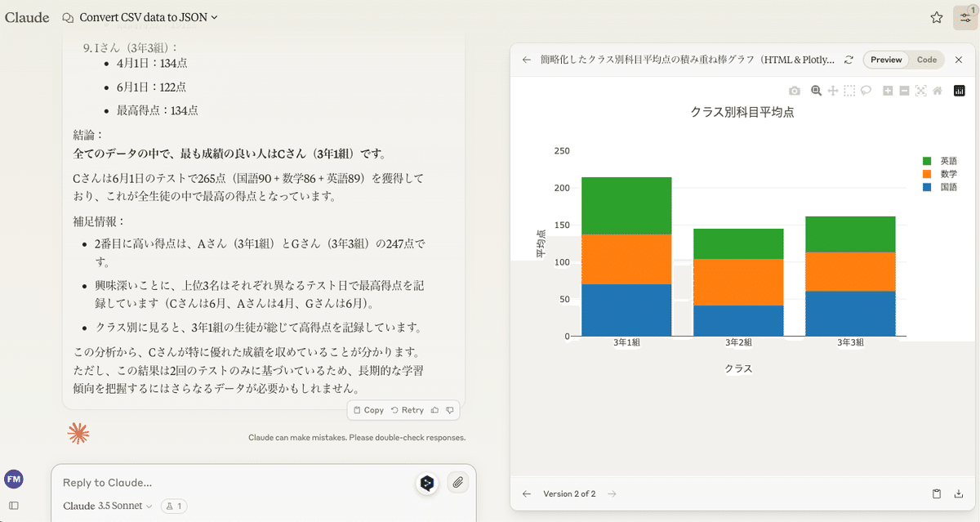Click the x-axis label 3年2組
The image size is (980, 522).
tap(738, 343)
